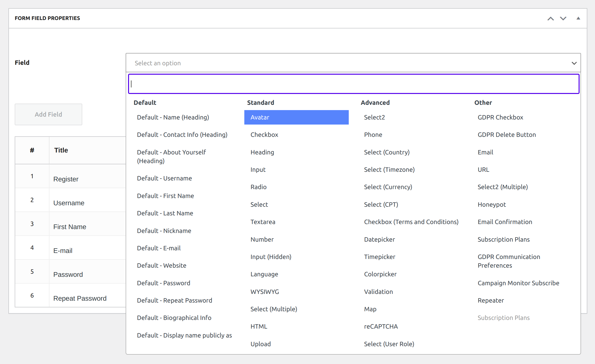Click the move panel up arrow icon

tap(550, 19)
